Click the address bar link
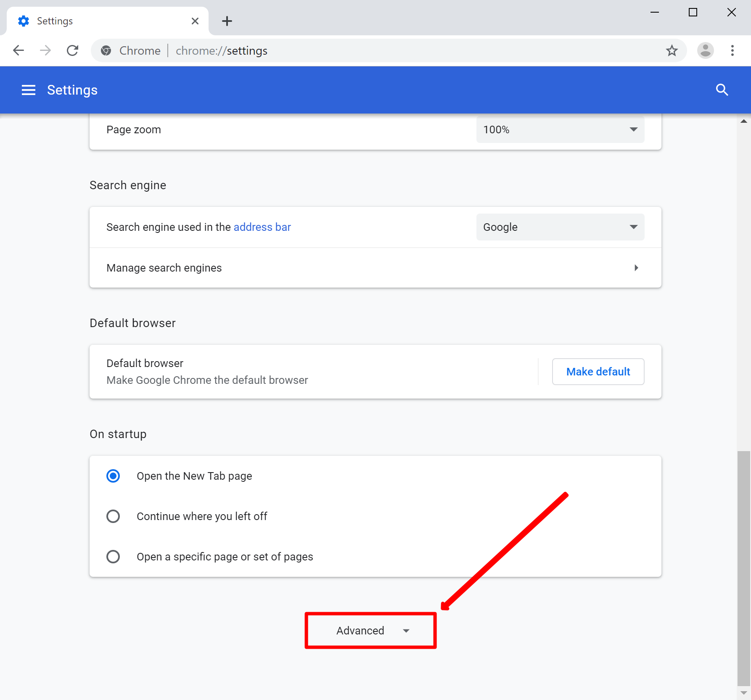The height and width of the screenshot is (700, 751). tap(262, 227)
